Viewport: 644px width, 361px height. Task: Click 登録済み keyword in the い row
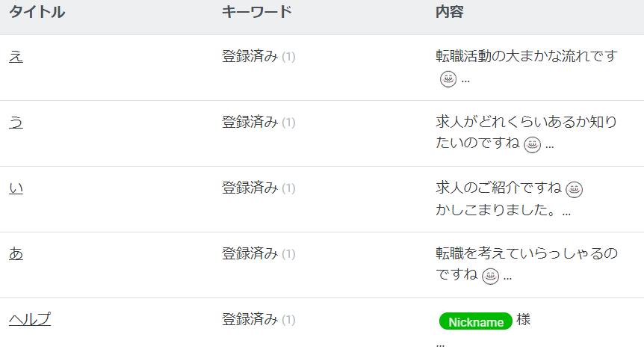point(250,188)
